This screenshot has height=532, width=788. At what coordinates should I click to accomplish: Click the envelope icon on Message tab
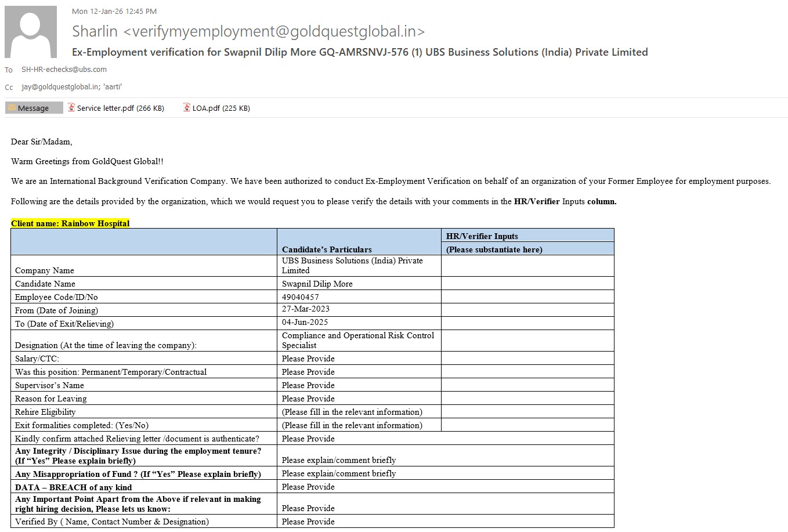click(x=12, y=108)
